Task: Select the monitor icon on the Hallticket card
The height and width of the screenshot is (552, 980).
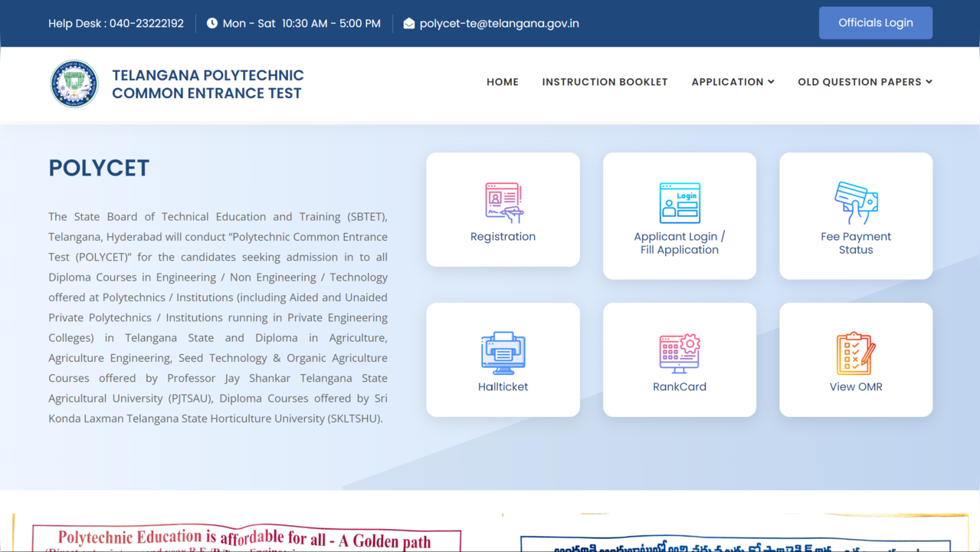Action: tap(503, 352)
